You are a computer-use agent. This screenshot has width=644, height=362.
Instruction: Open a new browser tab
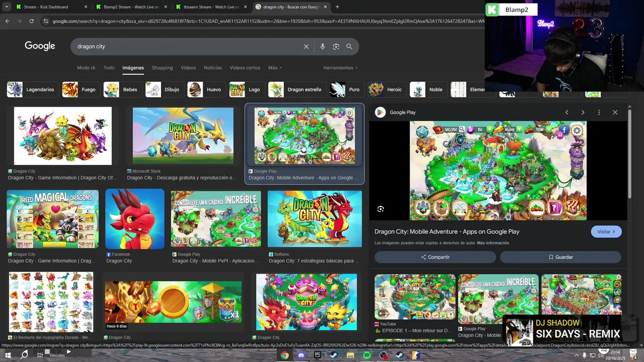[x=337, y=7]
